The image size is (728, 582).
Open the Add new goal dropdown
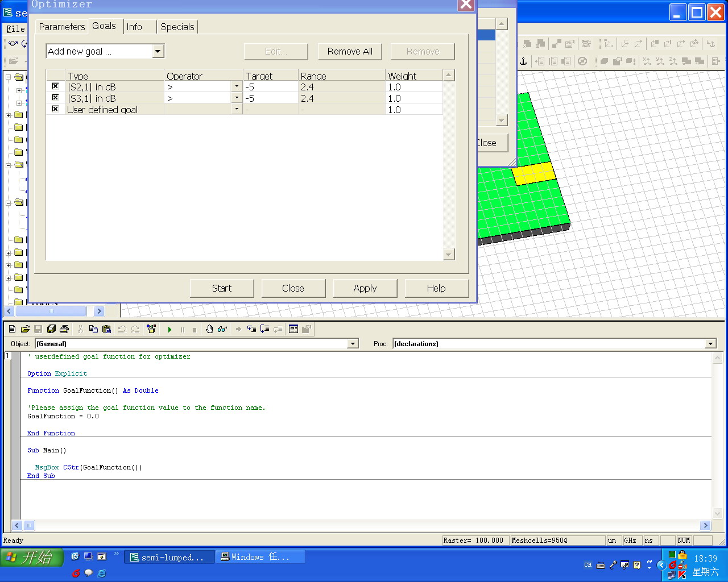[158, 51]
